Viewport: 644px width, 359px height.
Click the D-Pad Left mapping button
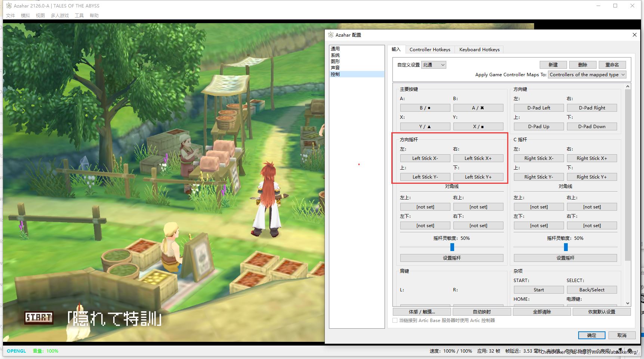click(x=539, y=108)
